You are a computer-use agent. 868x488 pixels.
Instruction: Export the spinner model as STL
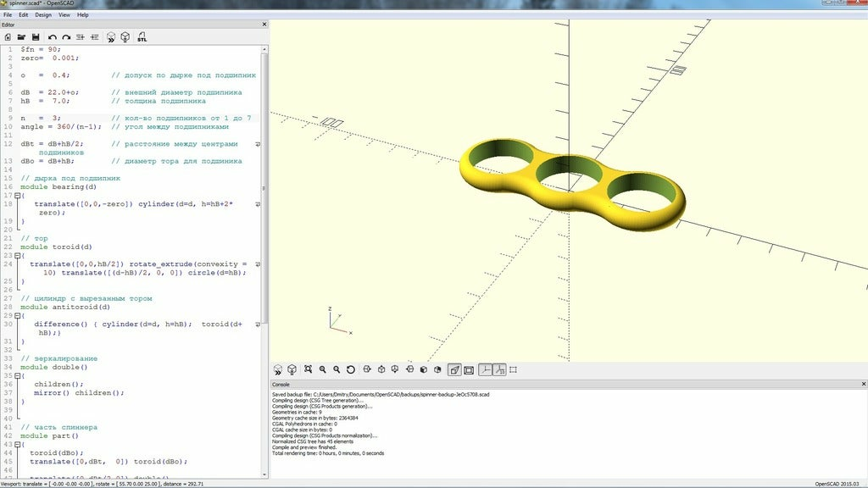(x=142, y=36)
